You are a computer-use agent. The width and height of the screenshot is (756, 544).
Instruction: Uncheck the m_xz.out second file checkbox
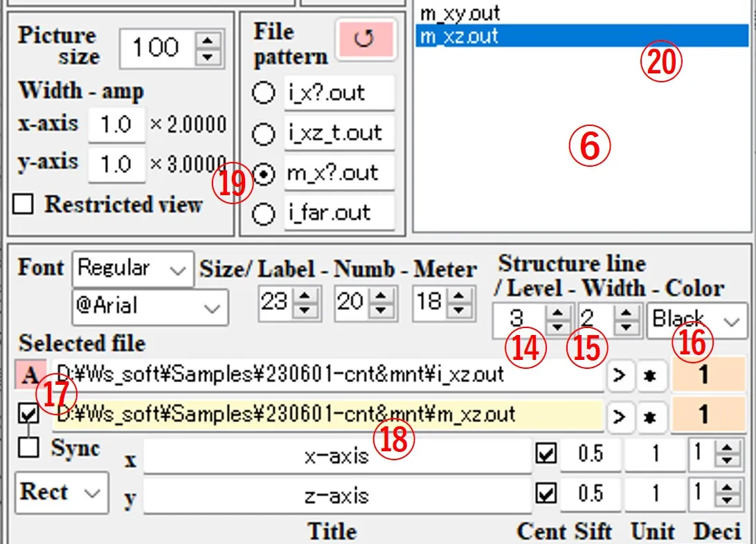click(x=28, y=413)
